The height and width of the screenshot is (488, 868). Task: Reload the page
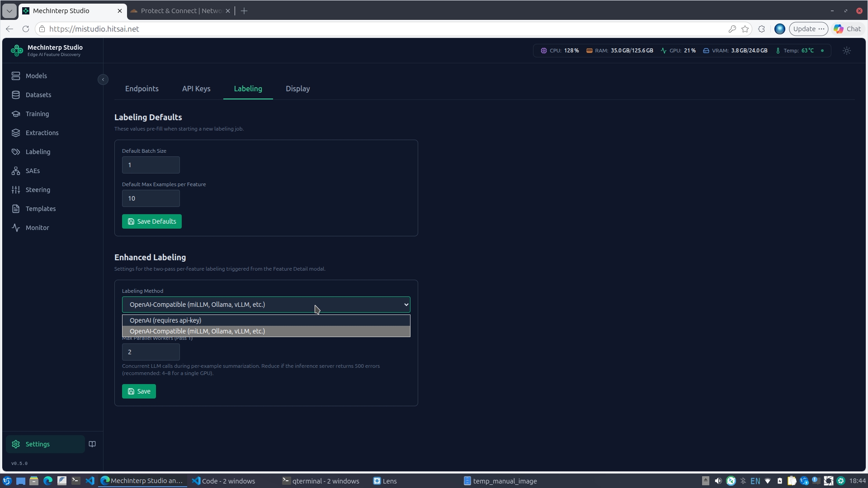tap(26, 29)
